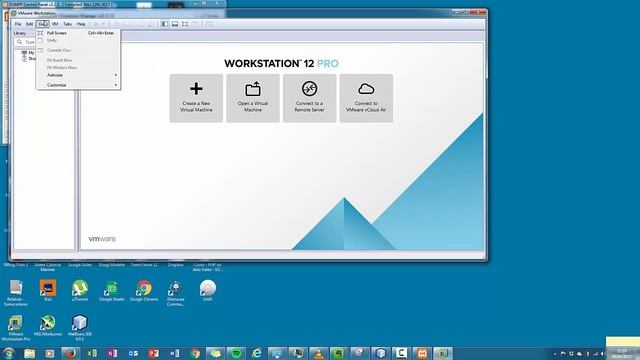Viewport: 640px width, 360px height.
Task: Click the library search field
Action: pos(25,42)
